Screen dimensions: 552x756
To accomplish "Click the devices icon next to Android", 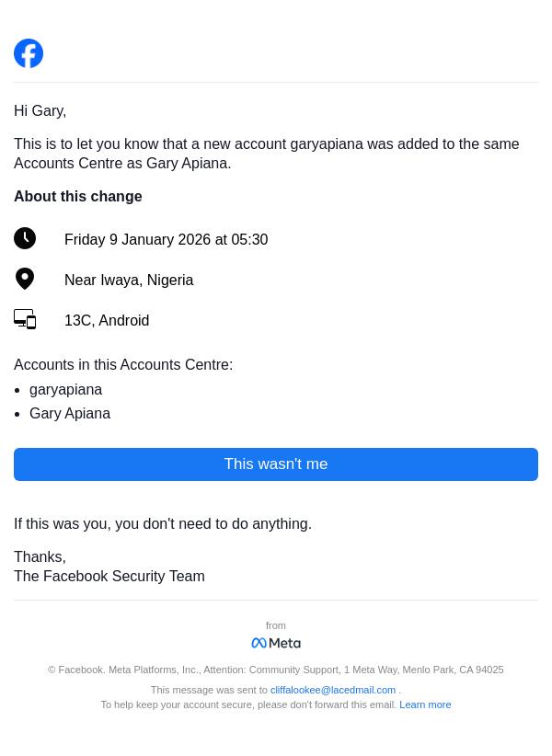I will coord(25,319).
